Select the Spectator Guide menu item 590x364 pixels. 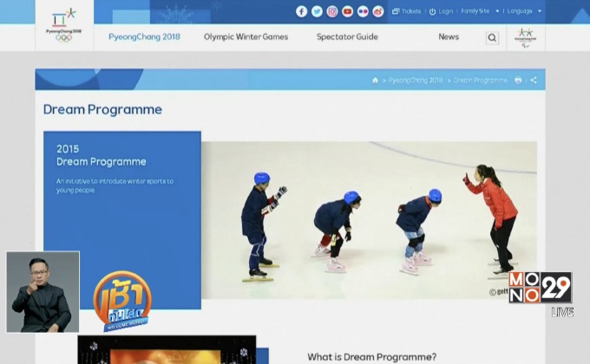[346, 37]
